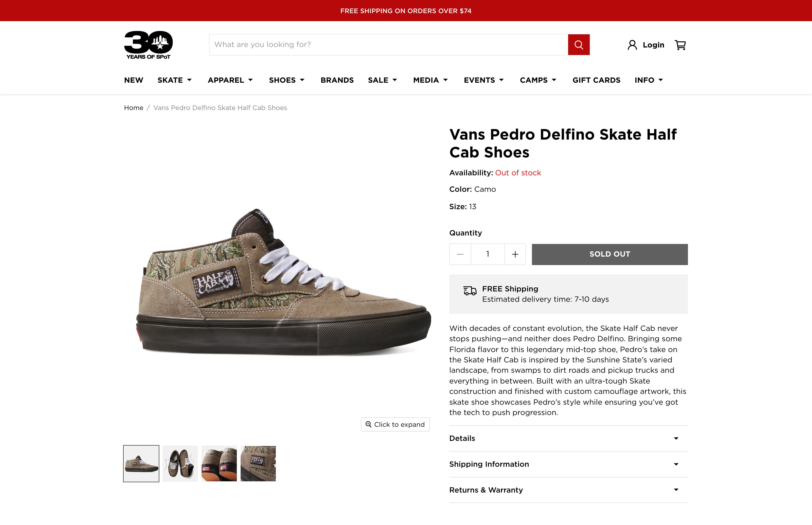Open the SKATE dropdown menu
812x525 pixels.
pyautogui.click(x=175, y=80)
